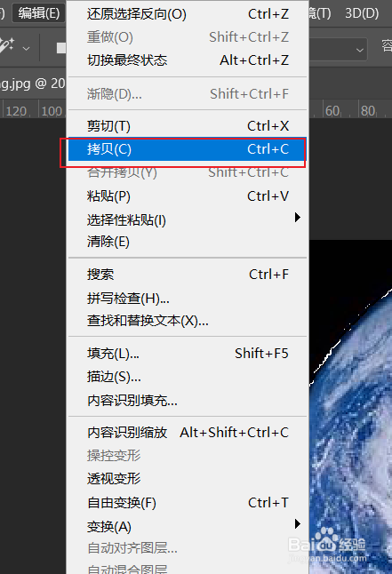The image size is (392, 574).
Task: Click the document tab ending in g.jpg
Action: pos(32,84)
